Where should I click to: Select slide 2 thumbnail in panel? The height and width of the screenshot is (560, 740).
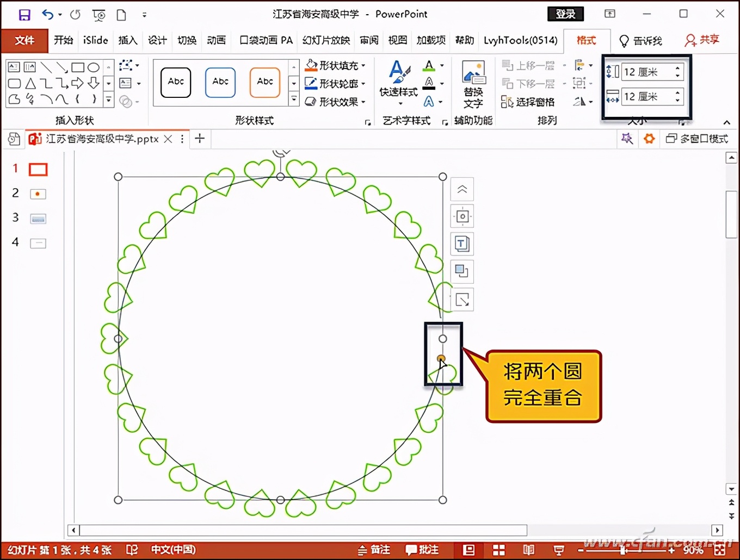click(x=38, y=194)
